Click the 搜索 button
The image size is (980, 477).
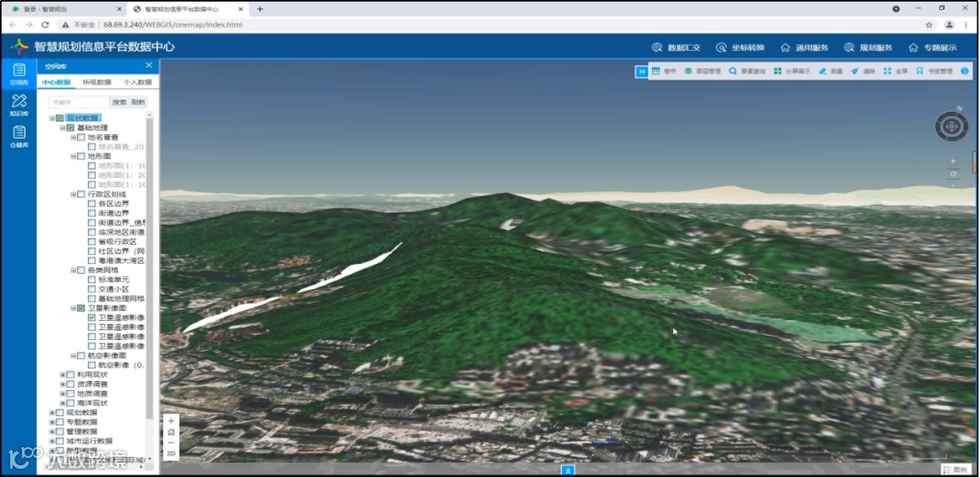coord(120,102)
